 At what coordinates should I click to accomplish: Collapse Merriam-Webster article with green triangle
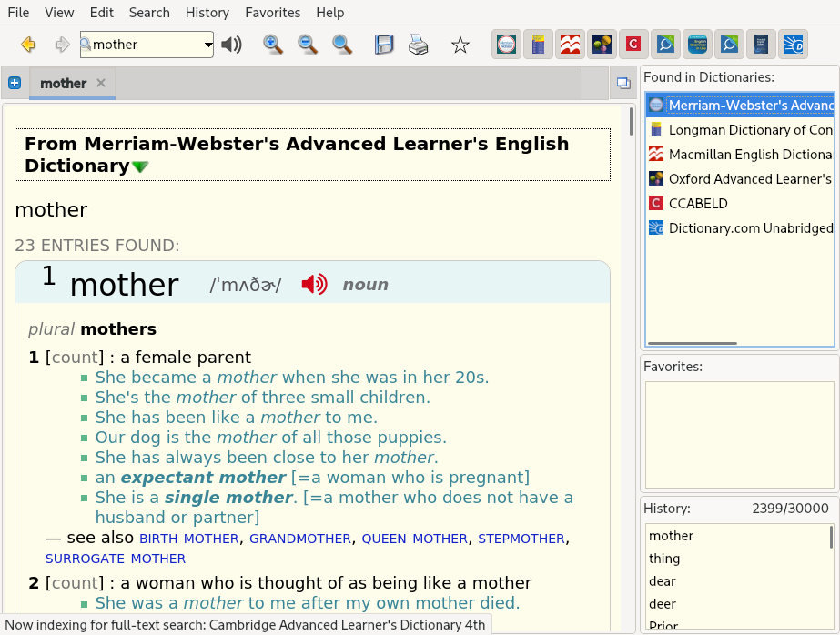pos(140,167)
